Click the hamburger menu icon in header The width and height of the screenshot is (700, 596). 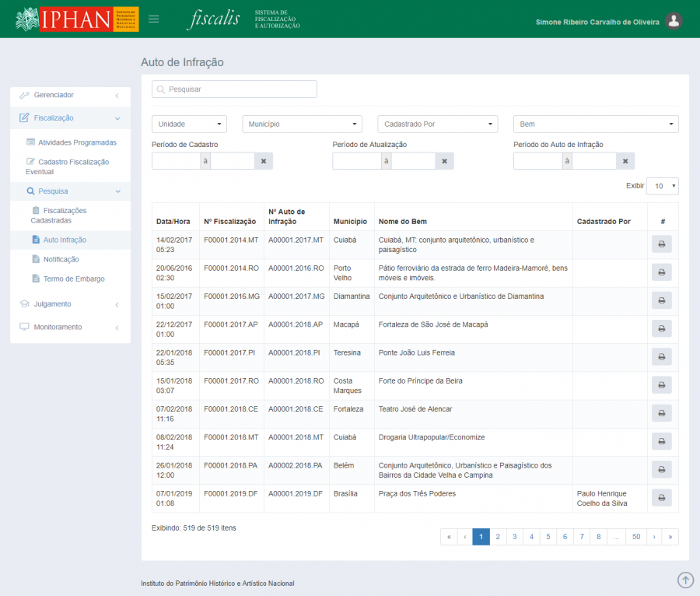point(154,19)
